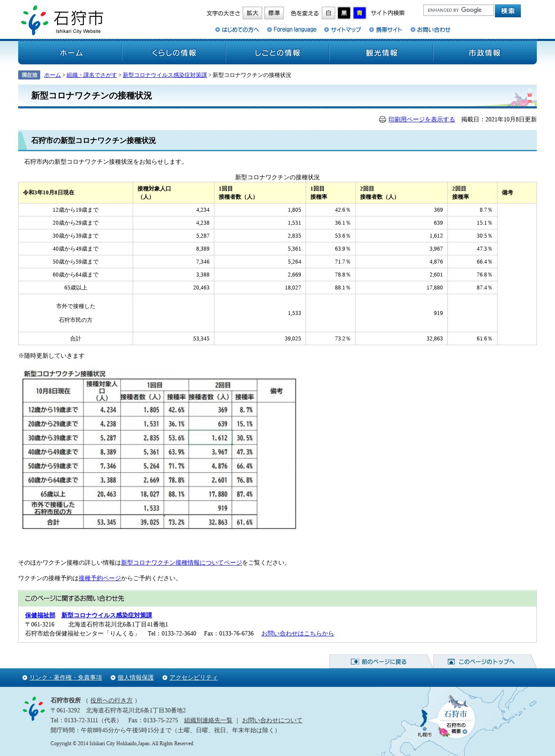Open 新型コロナウイルス感染症対策課 contact link
This screenshot has width=555, height=756.
point(107,615)
